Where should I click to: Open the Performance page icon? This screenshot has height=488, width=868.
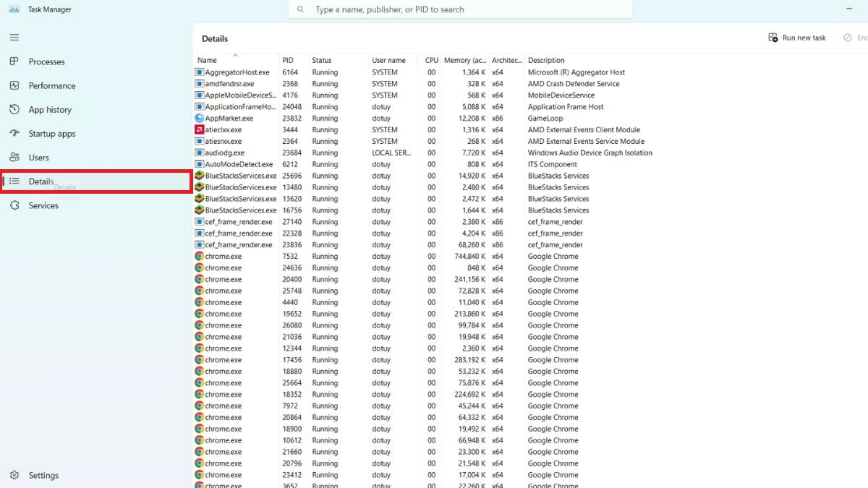14,85
